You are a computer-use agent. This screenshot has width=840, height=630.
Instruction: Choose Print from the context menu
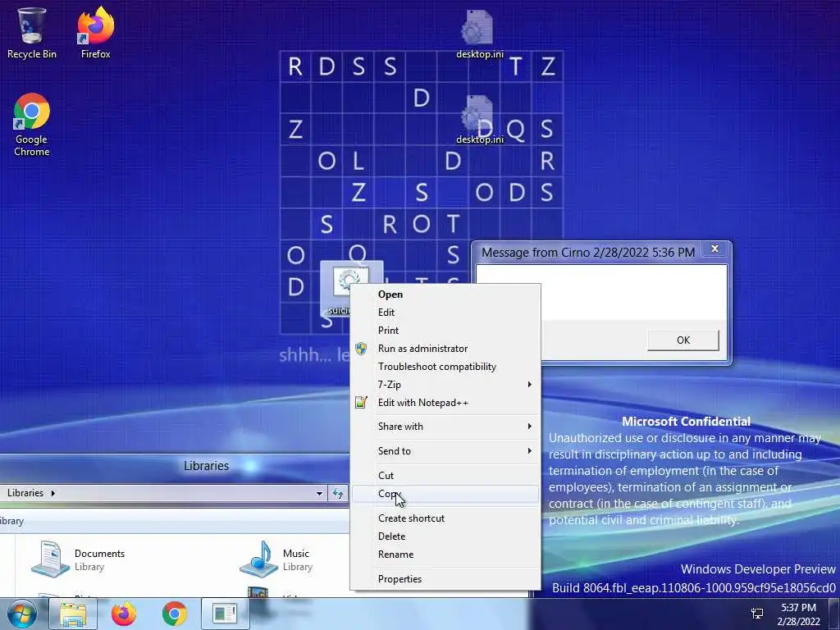pyautogui.click(x=445, y=331)
